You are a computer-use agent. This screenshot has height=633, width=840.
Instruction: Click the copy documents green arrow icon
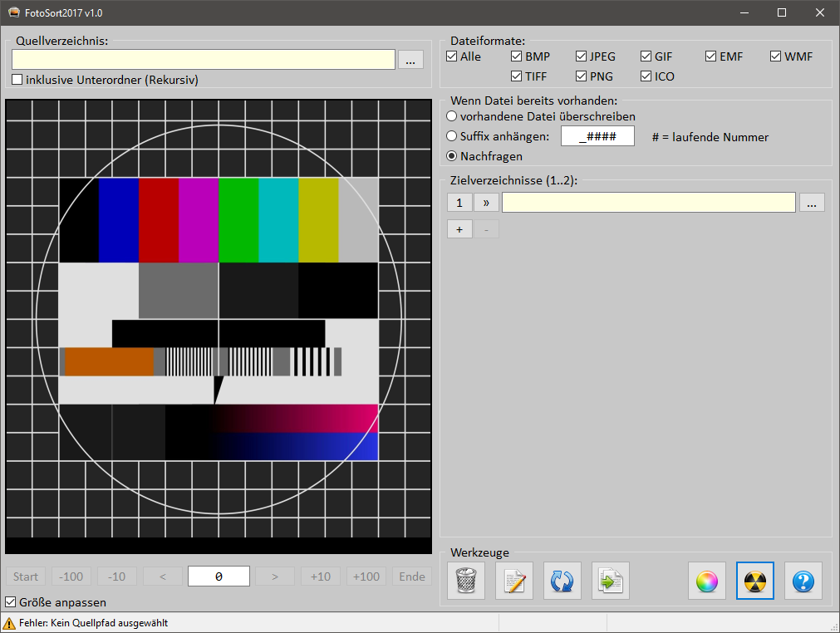tap(611, 581)
